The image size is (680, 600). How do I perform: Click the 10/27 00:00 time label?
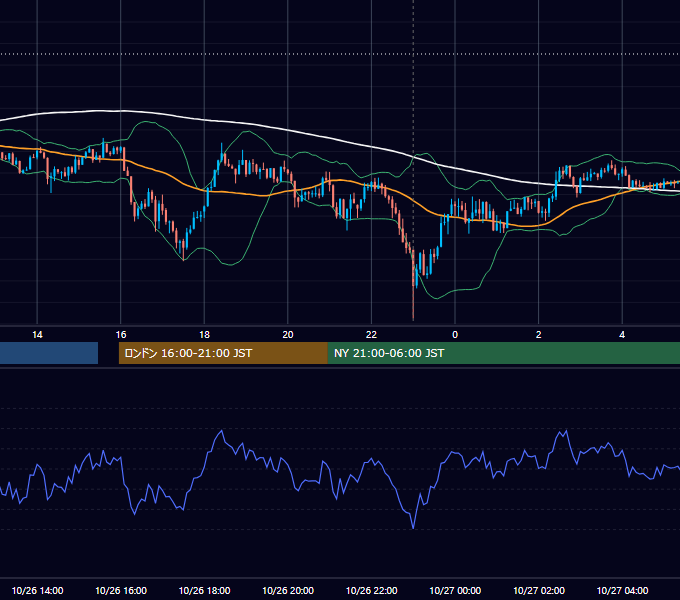click(455, 590)
